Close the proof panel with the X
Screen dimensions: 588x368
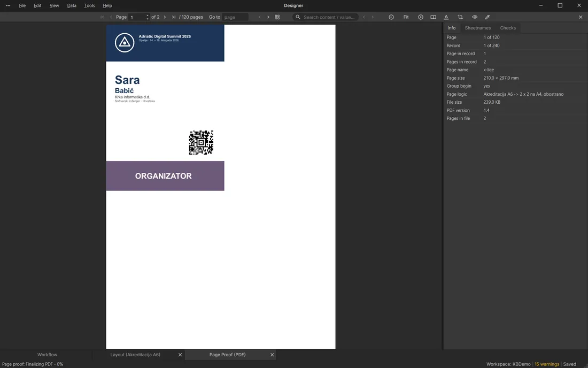coord(581,17)
